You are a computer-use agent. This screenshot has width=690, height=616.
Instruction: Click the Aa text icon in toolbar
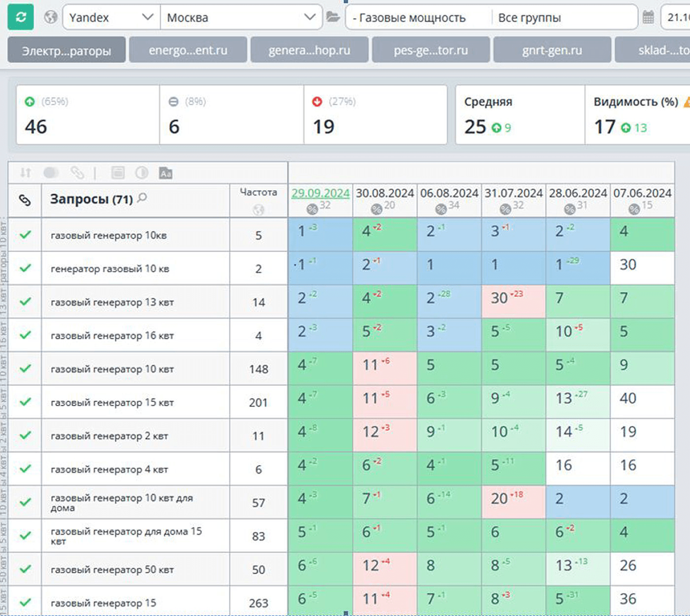click(x=165, y=173)
